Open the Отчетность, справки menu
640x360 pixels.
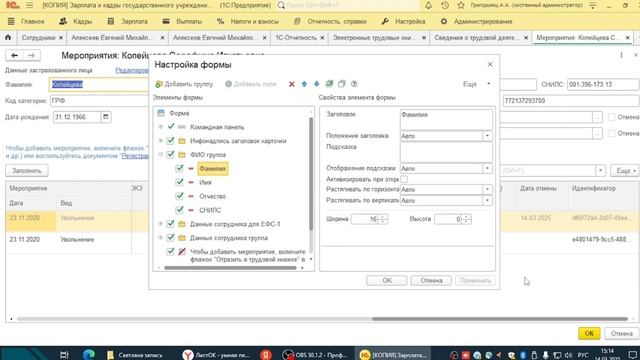click(330, 21)
